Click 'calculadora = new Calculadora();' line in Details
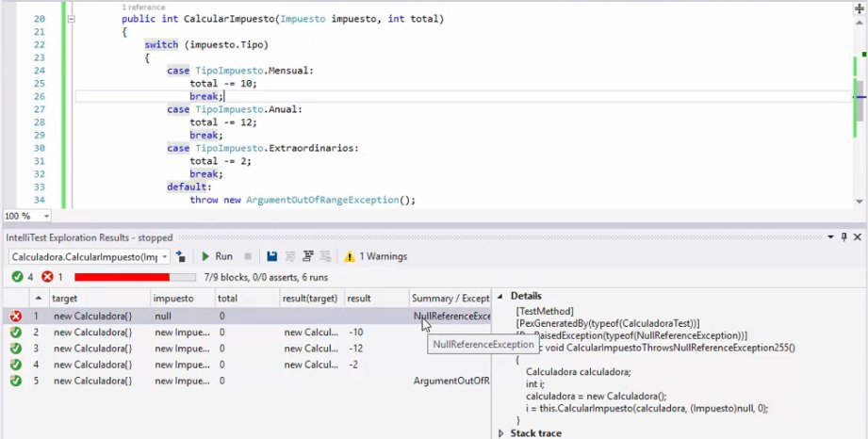This screenshot has width=868, height=439. coord(597,397)
